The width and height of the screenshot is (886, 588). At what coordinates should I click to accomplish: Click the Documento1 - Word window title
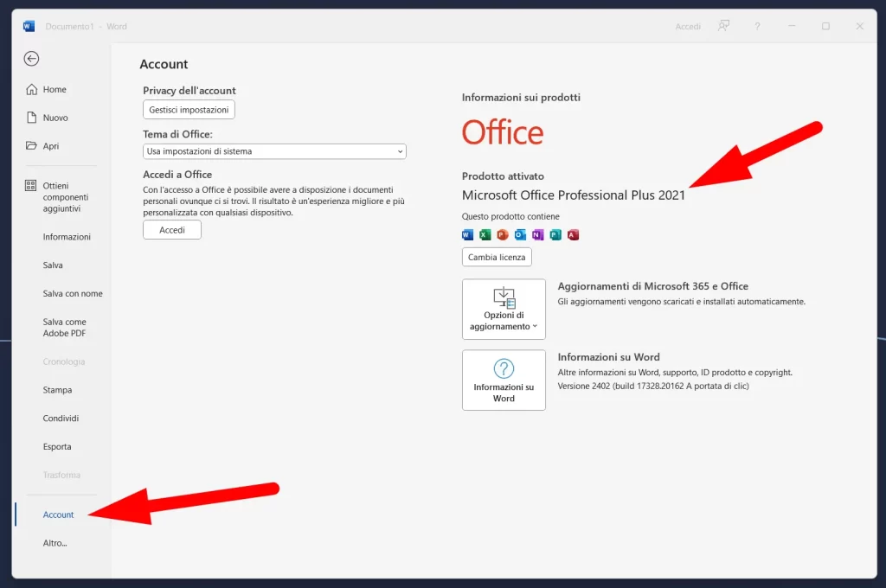[86, 27]
